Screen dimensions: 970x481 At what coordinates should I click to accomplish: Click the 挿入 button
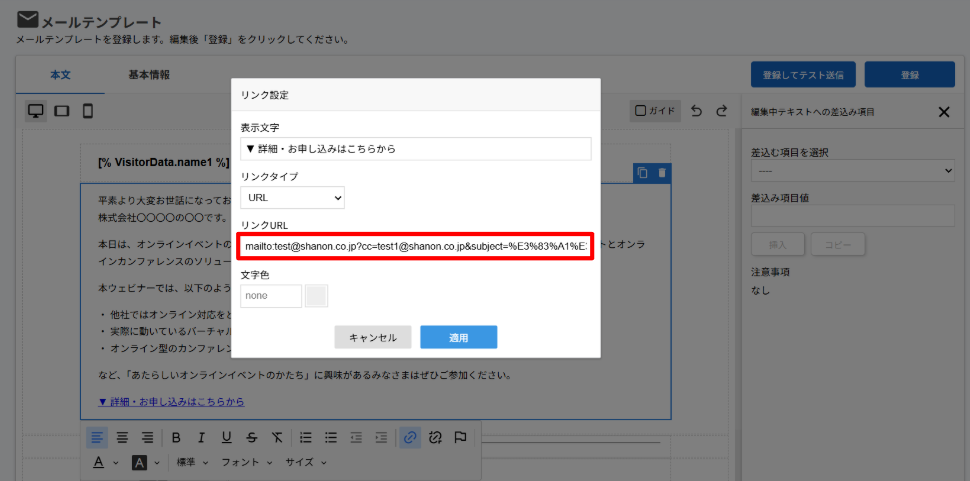pyautogui.click(x=778, y=245)
